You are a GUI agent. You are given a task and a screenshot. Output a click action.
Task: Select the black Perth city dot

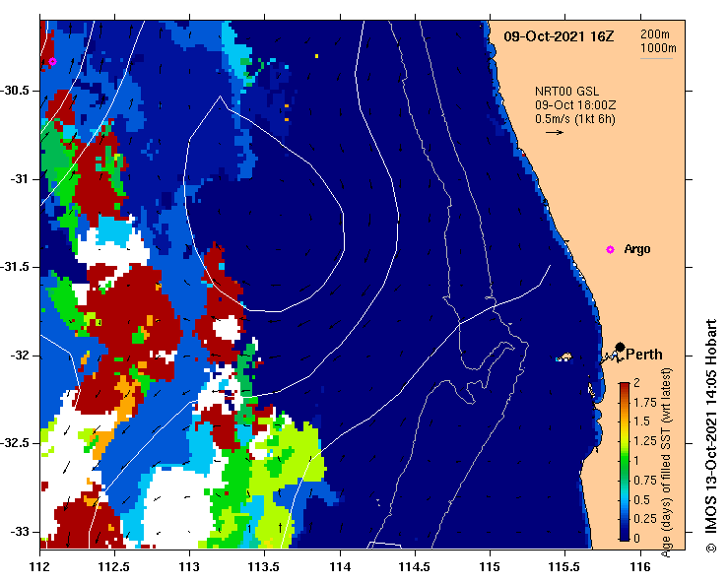pos(620,347)
